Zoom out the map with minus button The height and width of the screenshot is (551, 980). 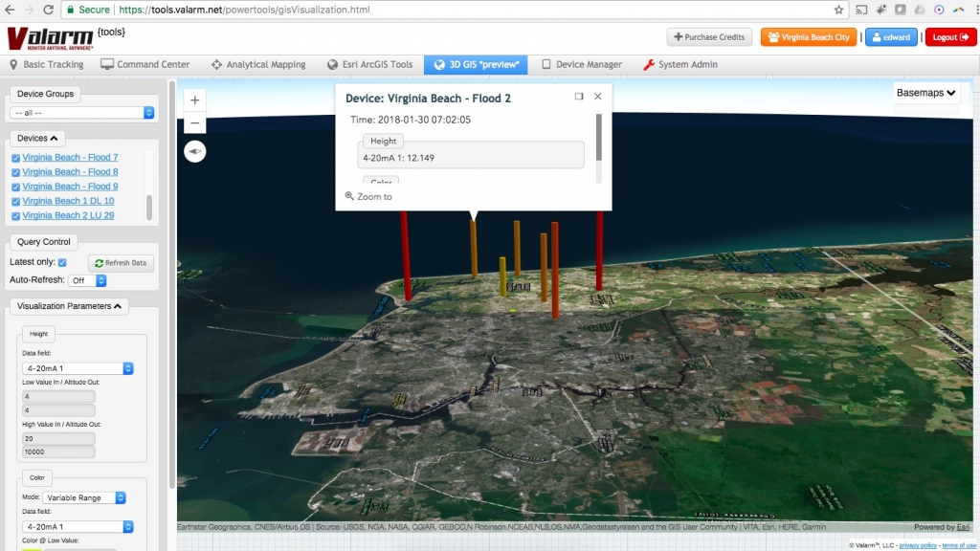coord(195,122)
